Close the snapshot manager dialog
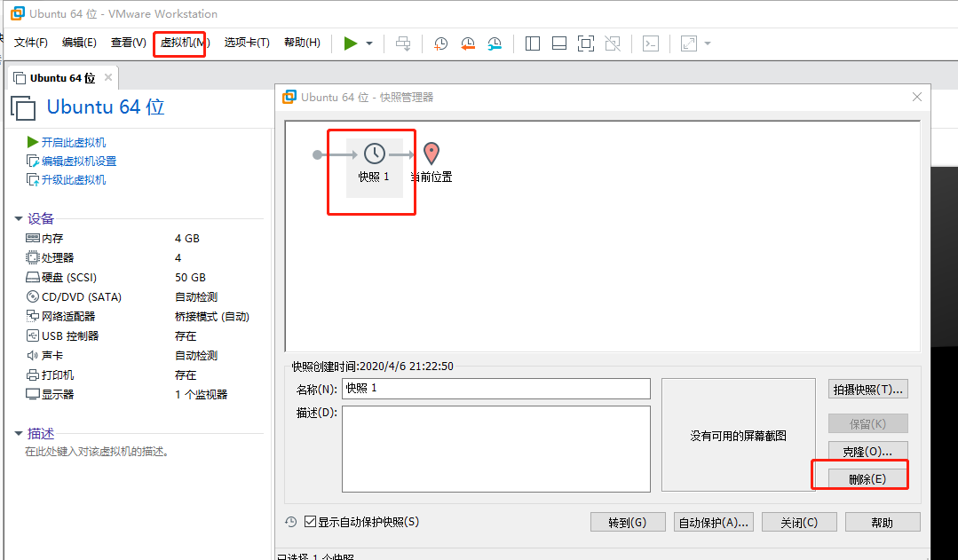The width and height of the screenshot is (958, 560). tap(917, 97)
